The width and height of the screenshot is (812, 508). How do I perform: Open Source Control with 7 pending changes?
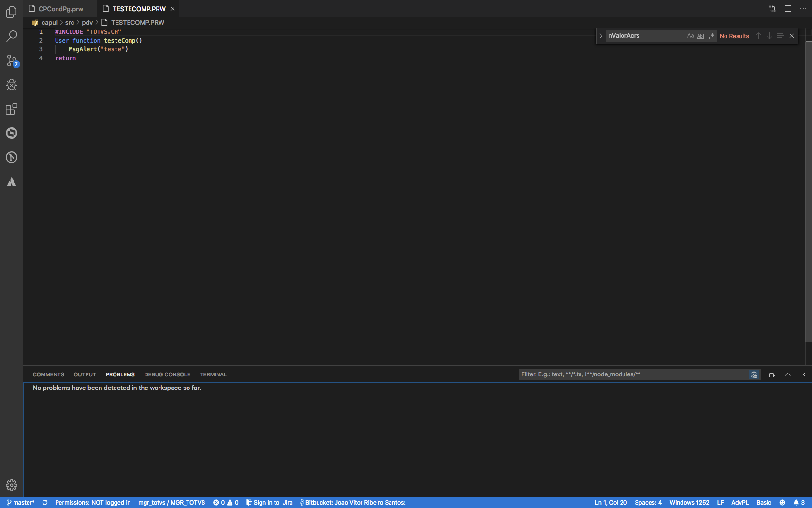[x=11, y=60]
